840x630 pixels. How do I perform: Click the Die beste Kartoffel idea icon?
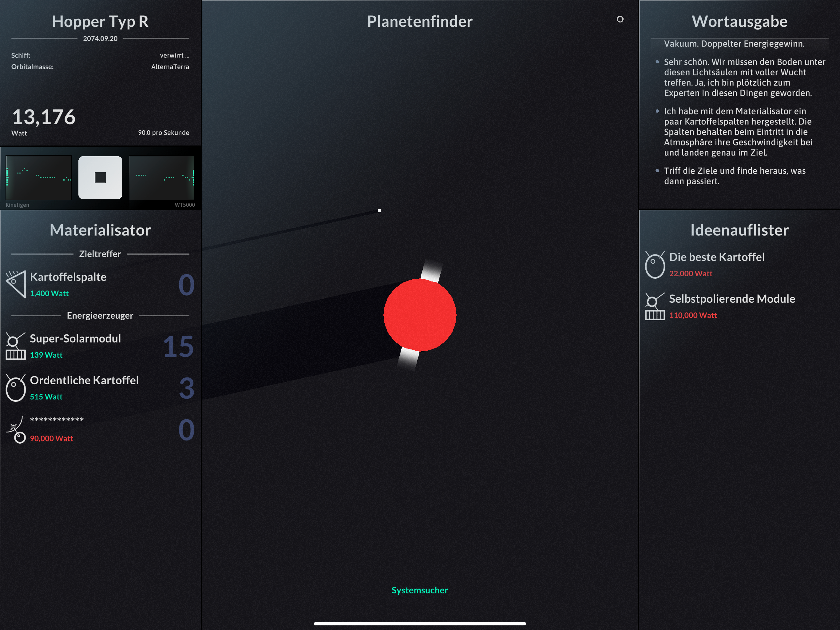tap(655, 265)
